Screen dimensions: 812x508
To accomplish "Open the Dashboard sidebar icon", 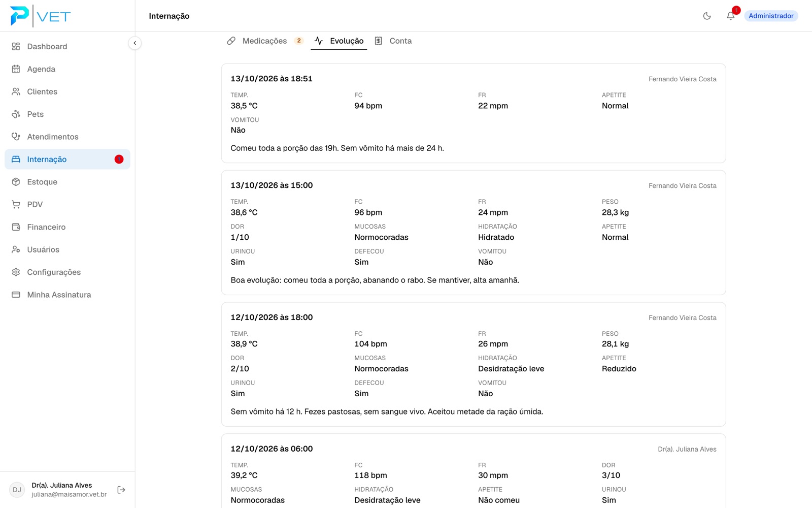I will coord(16,46).
